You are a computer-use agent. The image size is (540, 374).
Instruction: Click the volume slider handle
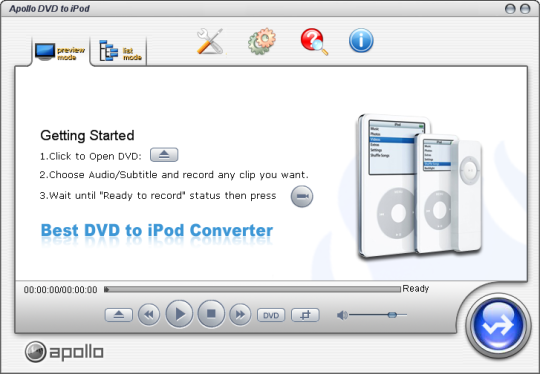point(392,315)
